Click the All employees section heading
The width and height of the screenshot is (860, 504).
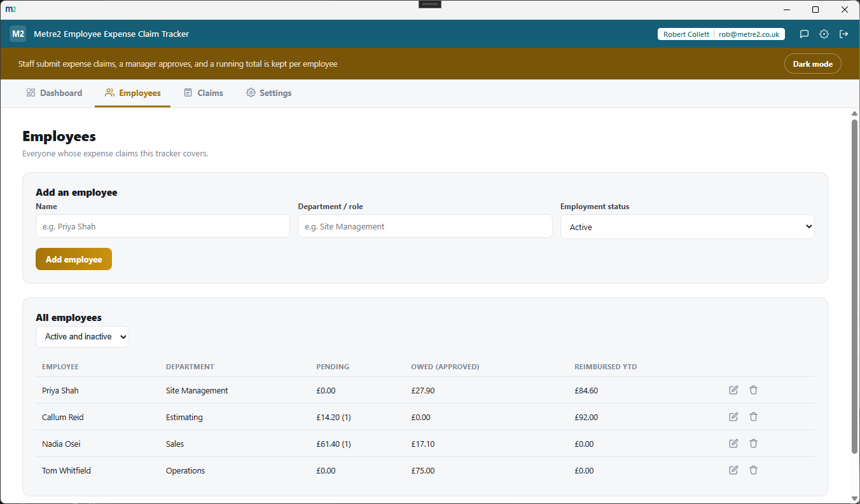click(69, 318)
